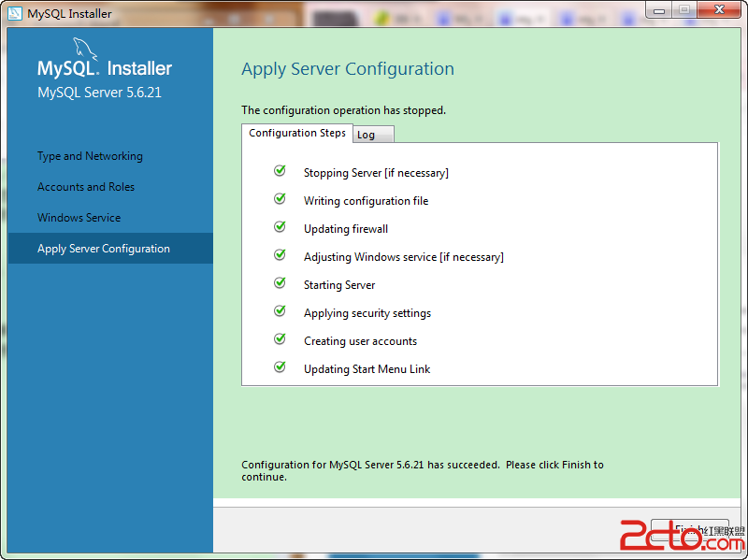Click the "MySQL Installer" window title text
748x560 pixels.
tap(69, 14)
